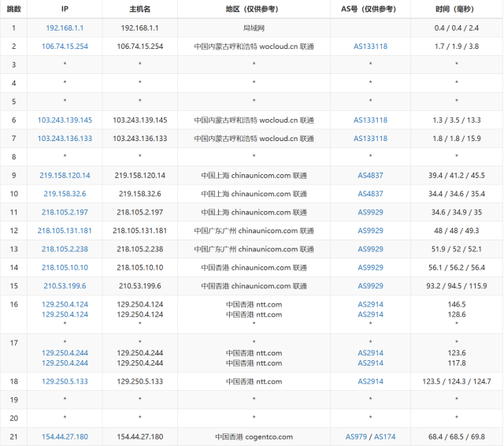Select hop 14 region 中国香港 chinaunicom.com
The image size is (504, 446).
pos(254,268)
